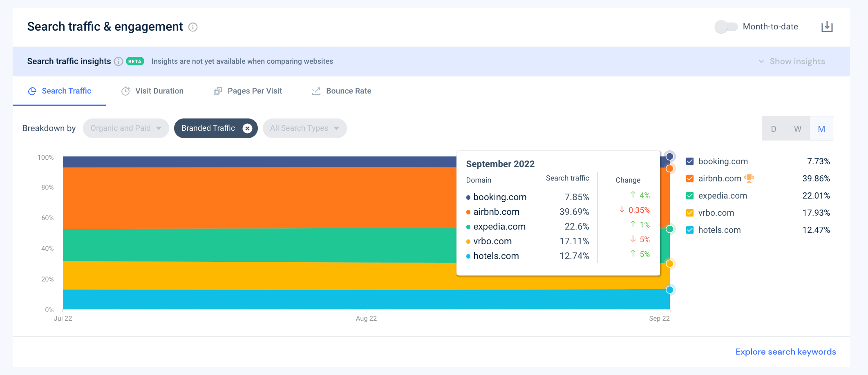Switch to the Bounce Rate tab
Viewport: 868px width, 375px height.
342,91
